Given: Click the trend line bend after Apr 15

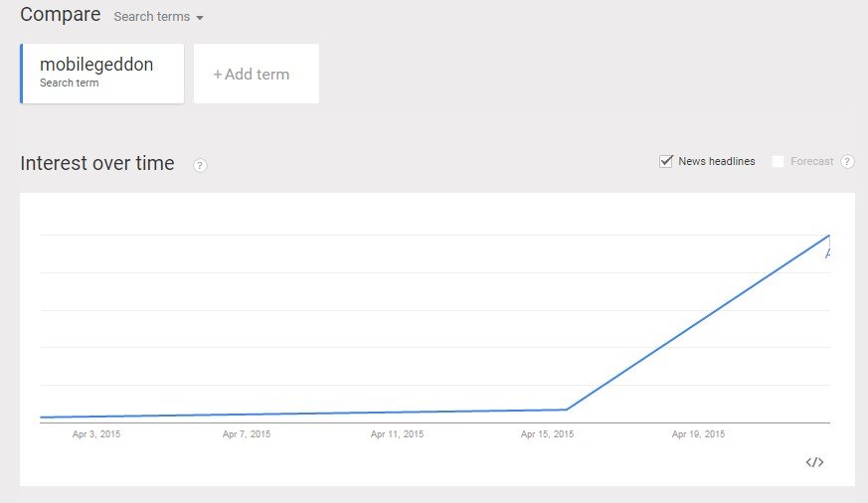Looking at the screenshot, I should [567, 409].
